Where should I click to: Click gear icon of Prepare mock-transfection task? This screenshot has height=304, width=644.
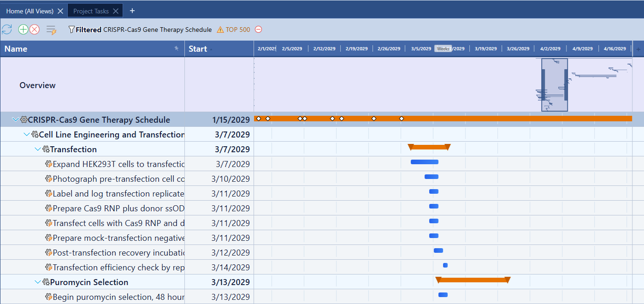48,238
